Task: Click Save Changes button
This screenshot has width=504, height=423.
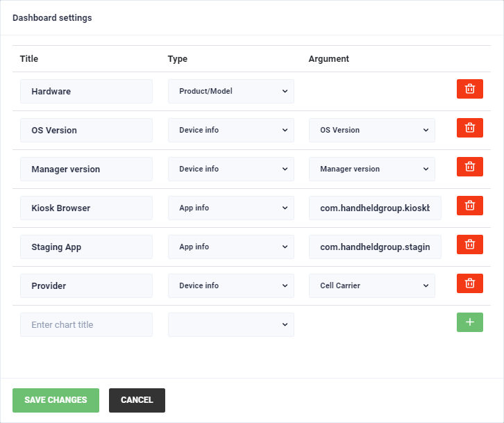Action: (56, 400)
